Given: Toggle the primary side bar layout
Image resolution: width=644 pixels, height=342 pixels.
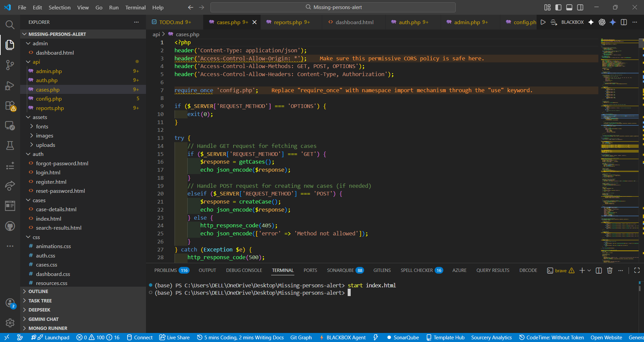Looking at the screenshot, I should 558,7.
